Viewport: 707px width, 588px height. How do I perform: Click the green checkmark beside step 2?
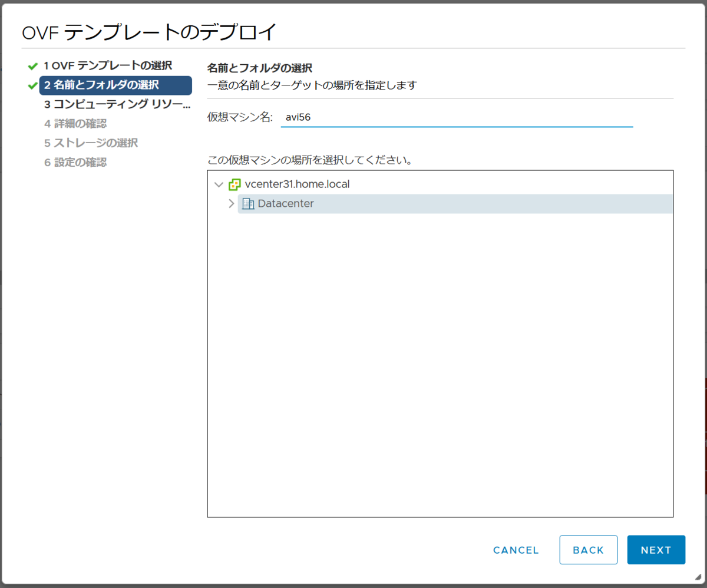tap(32, 85)
